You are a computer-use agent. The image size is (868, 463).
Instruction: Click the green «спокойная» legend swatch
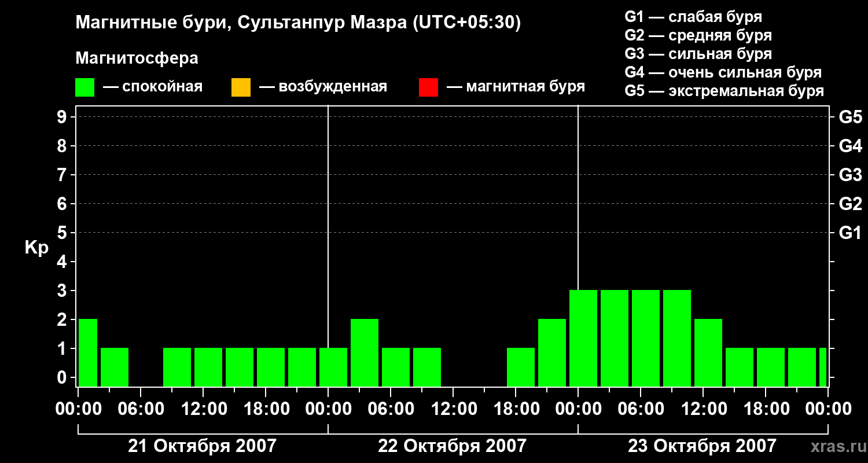pos(85,87)
